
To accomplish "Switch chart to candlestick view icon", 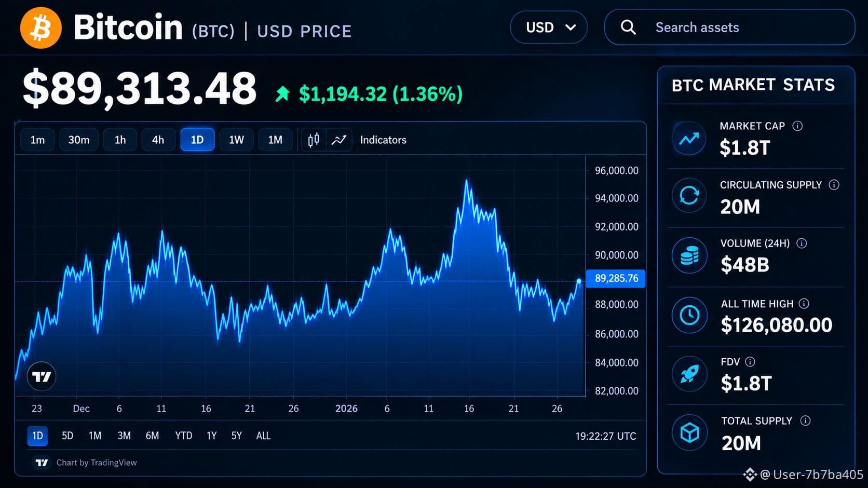I will coord(313,140).
